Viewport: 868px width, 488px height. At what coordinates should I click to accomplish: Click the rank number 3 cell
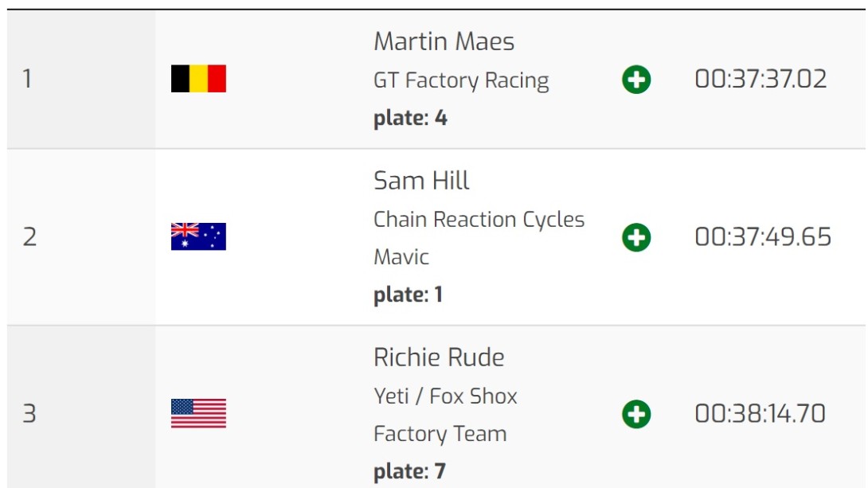[81, 408]
